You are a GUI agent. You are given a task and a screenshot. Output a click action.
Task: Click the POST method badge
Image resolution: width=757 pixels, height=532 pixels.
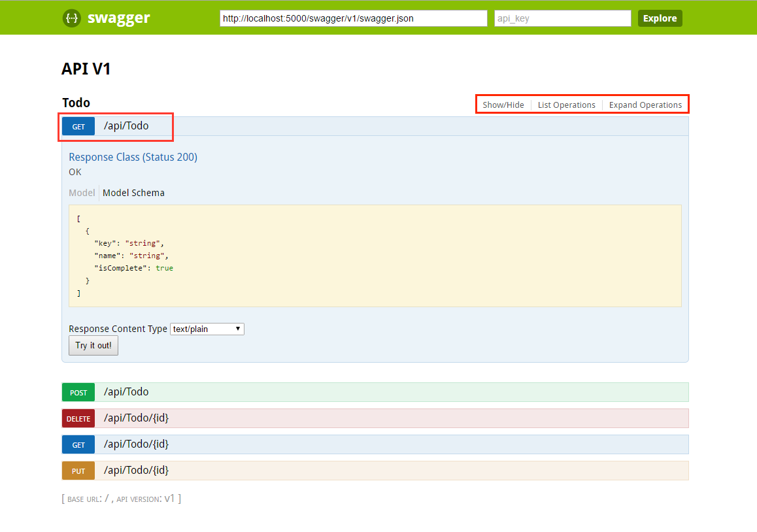(78, 392)
